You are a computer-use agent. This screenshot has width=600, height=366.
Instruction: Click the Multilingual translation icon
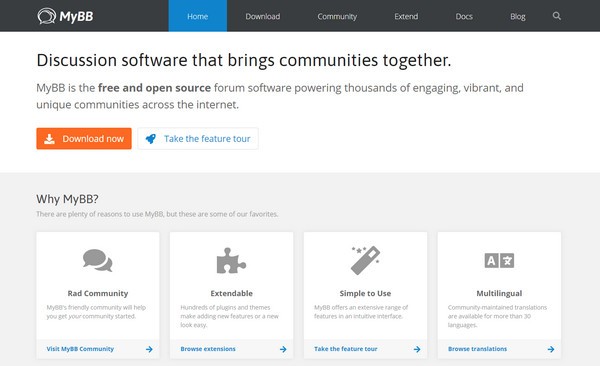[499, 261]
